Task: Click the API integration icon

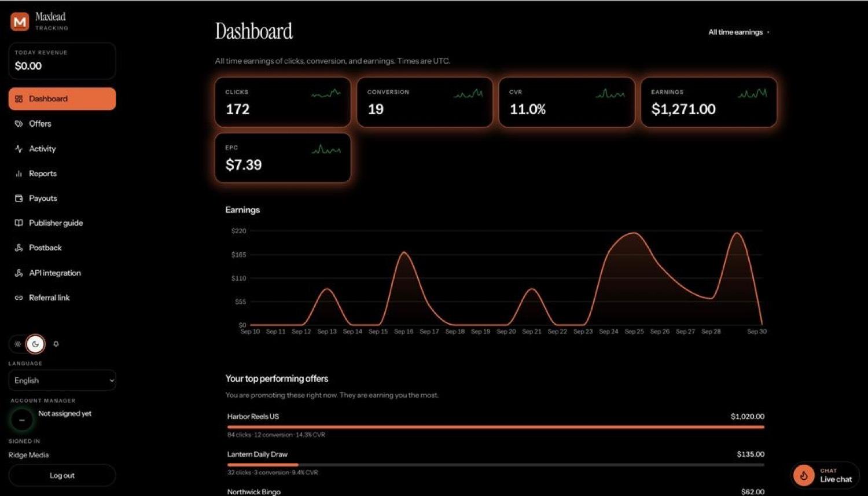Action: (19, 273)
